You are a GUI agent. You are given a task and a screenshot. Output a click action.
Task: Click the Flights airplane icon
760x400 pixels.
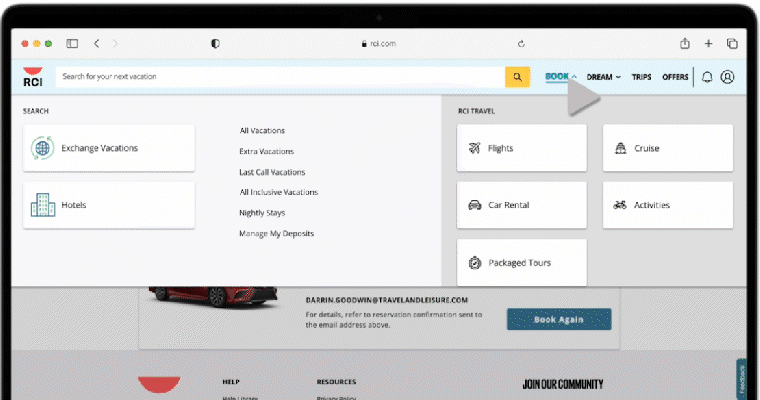click(475, 148)
